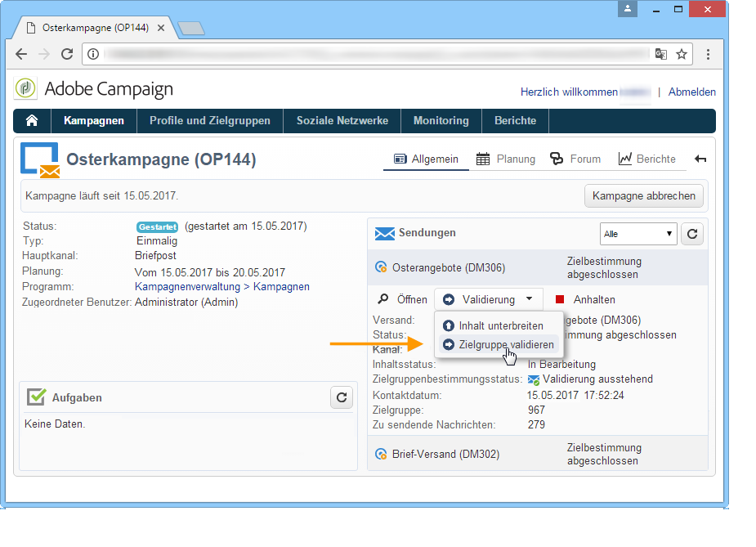Open the Kampagnenverwaltung > Kampagnen link
The image size is (756, 547).
coord(221,286)
